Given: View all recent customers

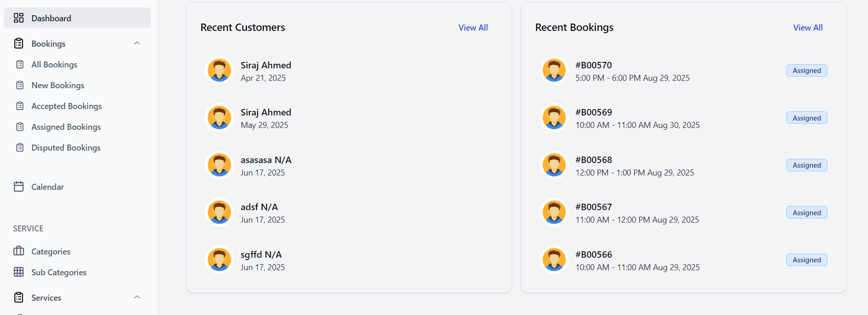Looking at the screenshot, I should point(473,28).
